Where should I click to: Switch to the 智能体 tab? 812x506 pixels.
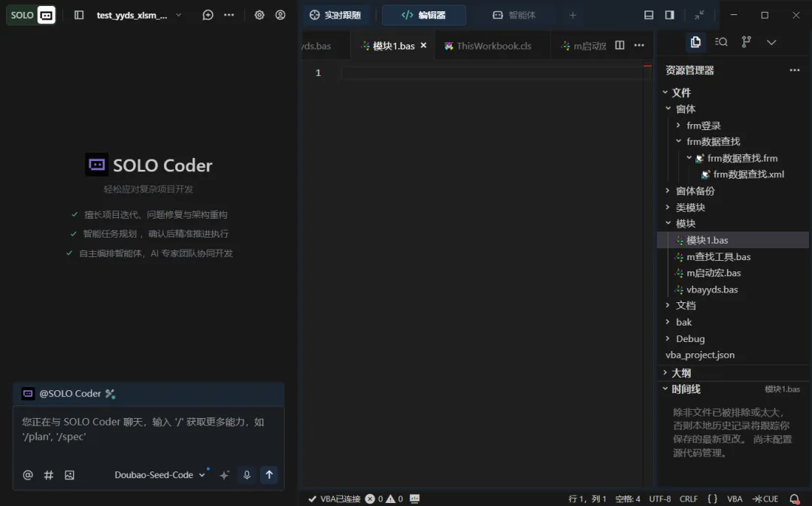point(514,15)
